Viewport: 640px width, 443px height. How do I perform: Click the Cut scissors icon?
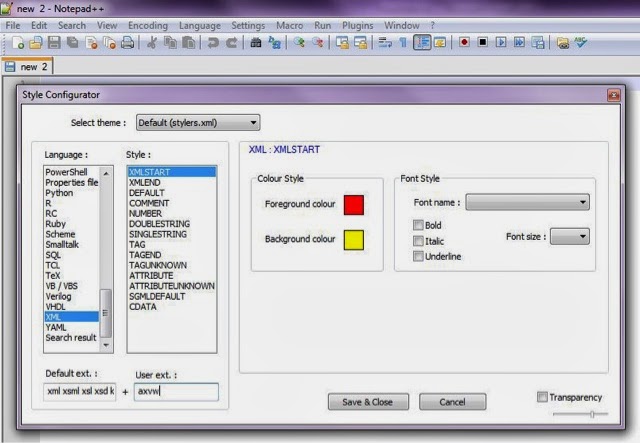point(151,42)
